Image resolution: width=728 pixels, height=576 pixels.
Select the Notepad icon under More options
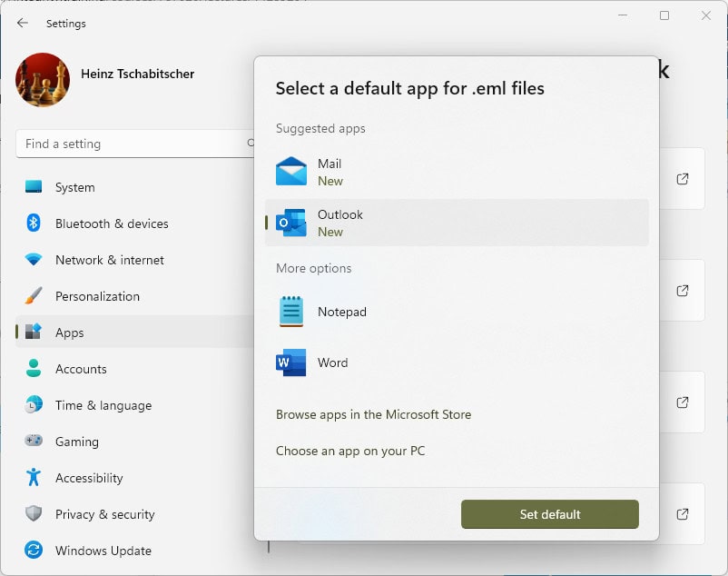tap(290, 312)
